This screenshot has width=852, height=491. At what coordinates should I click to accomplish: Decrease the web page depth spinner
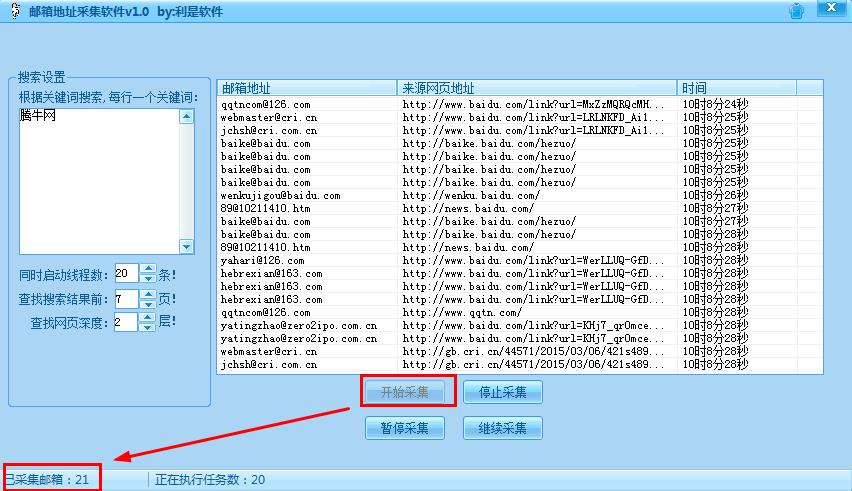coord(149,327)
